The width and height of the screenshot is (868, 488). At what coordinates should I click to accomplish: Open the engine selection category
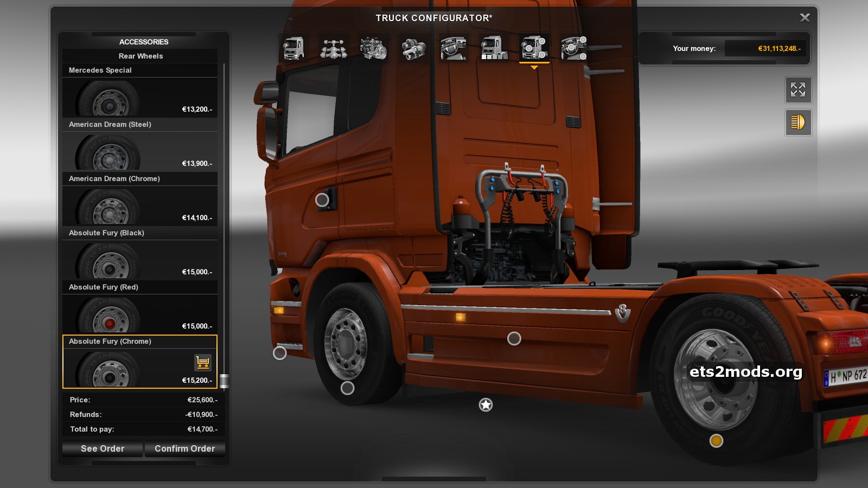point(374,48)
